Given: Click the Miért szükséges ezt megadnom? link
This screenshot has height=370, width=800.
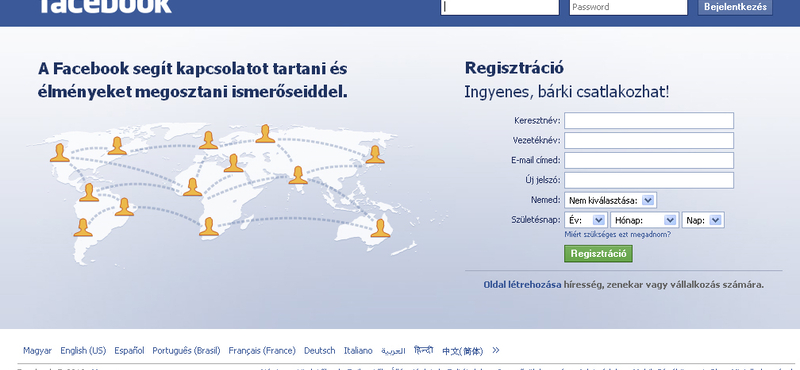Looking at the screenshot, I should [x=617, y=235].
